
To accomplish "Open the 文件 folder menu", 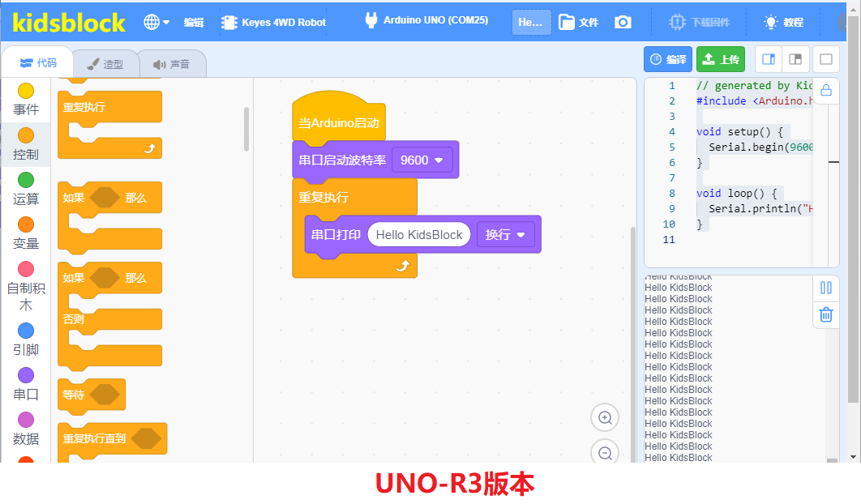I will click(578, 22).
